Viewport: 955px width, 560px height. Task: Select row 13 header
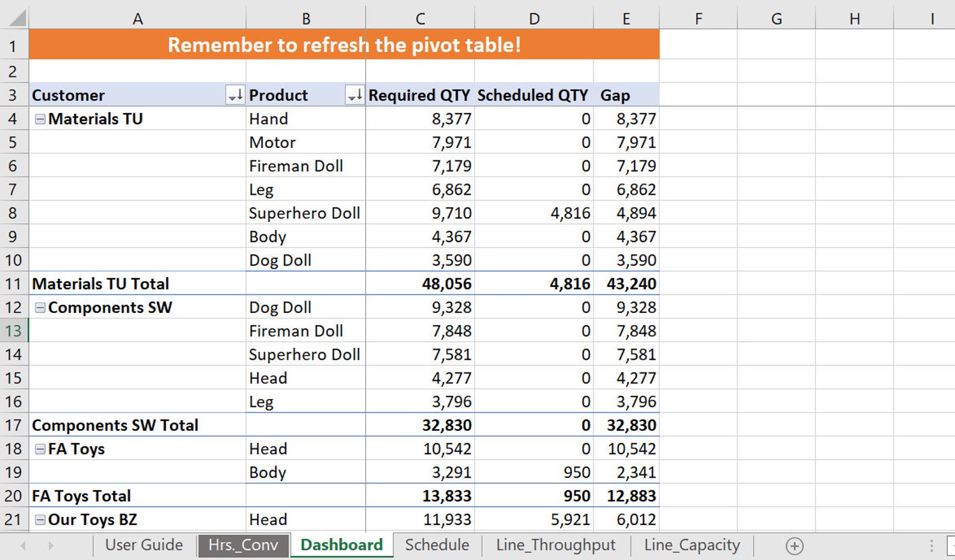click(14, 331)
